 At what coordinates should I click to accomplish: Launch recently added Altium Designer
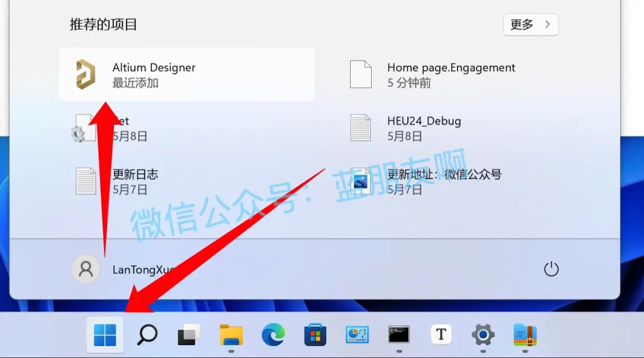(187, 75)
